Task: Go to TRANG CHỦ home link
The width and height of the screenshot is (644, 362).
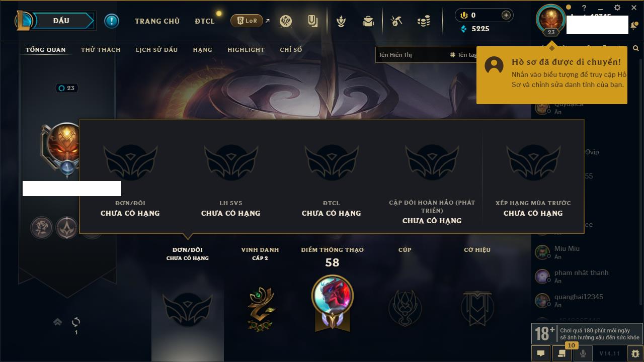Action: coord(157,21)
